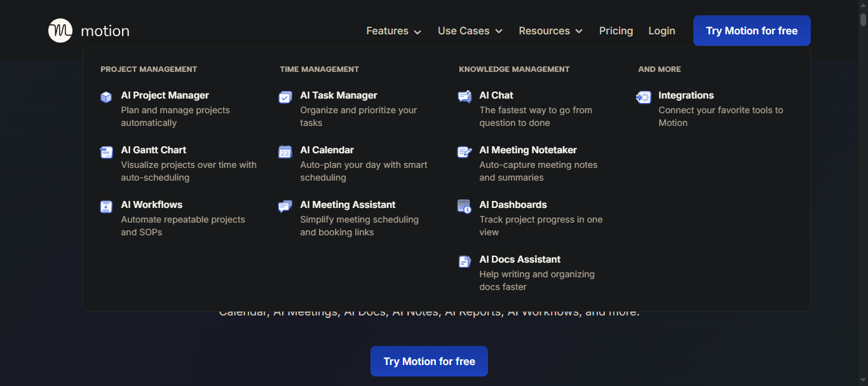Click the AI Gantt Chart icon
The image size is (868, 386).
click(x=106, y=152)
